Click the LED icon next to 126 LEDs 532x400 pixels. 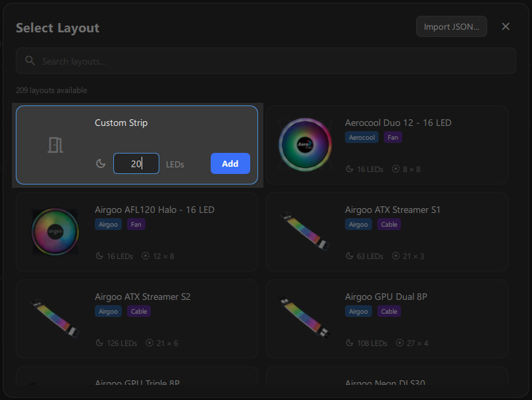coord(99,343)
